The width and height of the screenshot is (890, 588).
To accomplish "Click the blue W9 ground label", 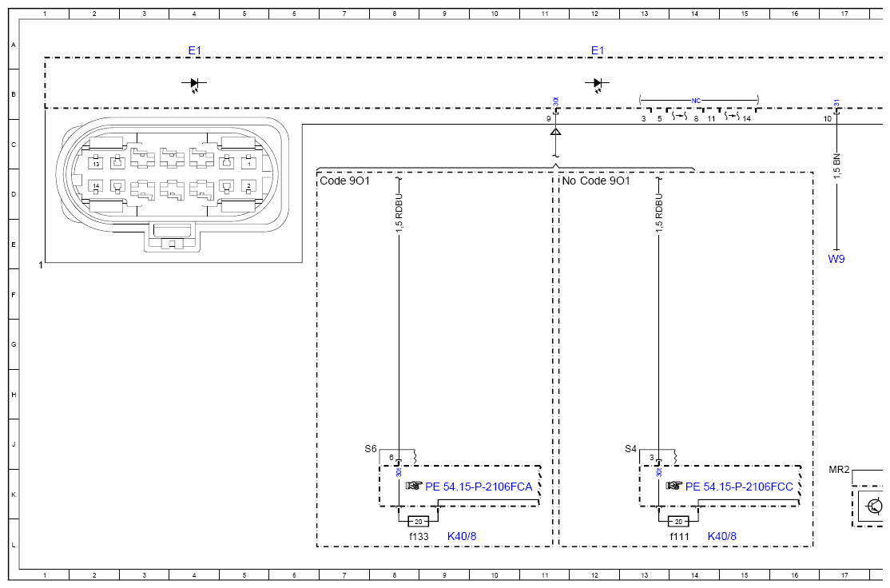I will (x=836, y=259).
